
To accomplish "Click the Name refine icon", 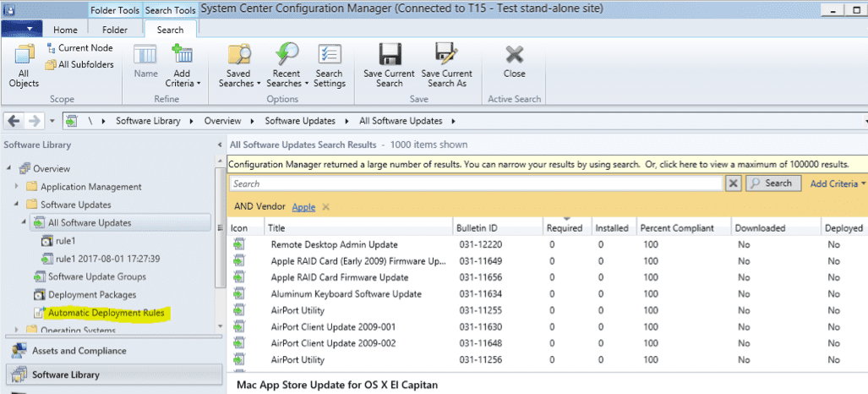I will 146,62.
